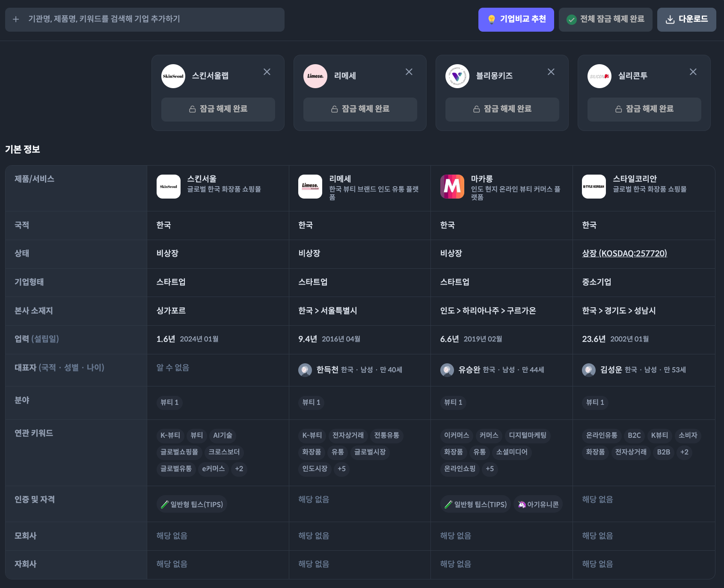
Task: Expand +2 more keywords for 실리콘투
Action: (684, 452)
